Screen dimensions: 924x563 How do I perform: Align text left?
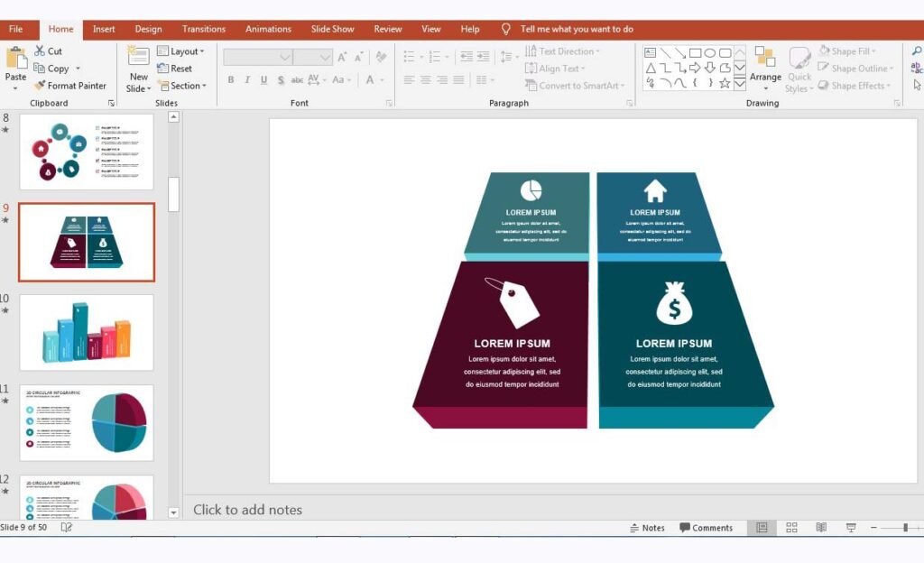(x=409, y=79)
